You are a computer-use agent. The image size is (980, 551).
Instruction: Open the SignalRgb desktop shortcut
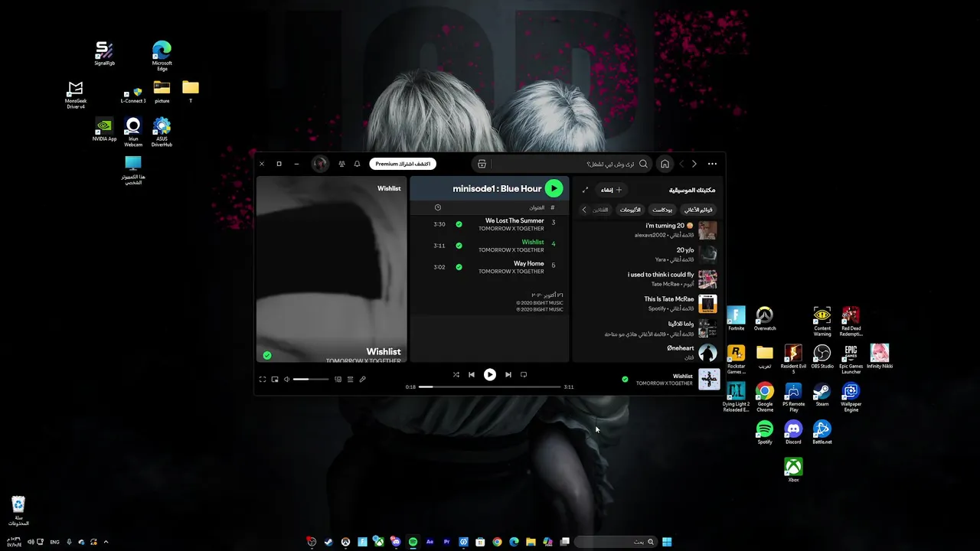tap(104, 54)
